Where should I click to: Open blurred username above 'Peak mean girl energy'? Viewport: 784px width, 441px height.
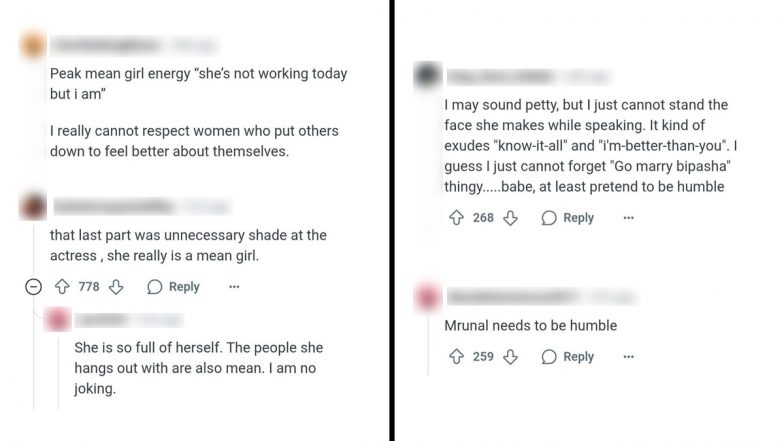(104, 45)
